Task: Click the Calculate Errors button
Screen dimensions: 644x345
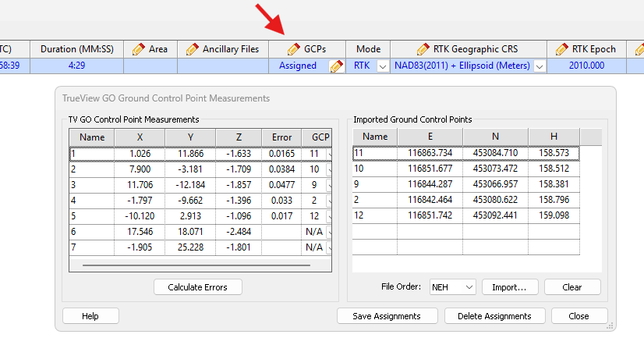Action: coord(197,287)
